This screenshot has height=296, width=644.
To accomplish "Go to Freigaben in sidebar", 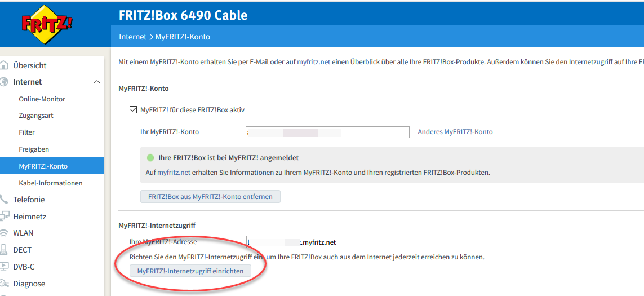I will coord(34,149).
